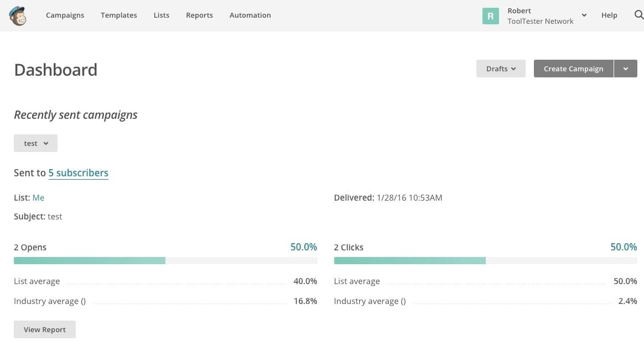644x362 pixels.
Task: Click the MailChimp monkey logo
Action: click(18, 15)
